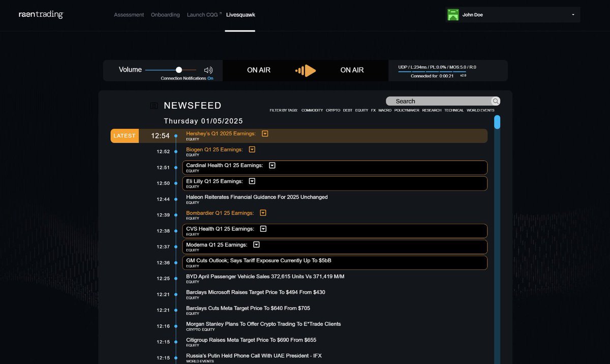Screen dimensions: 610x364
Task: Click the LATEST badge
Action: [125, 136]
